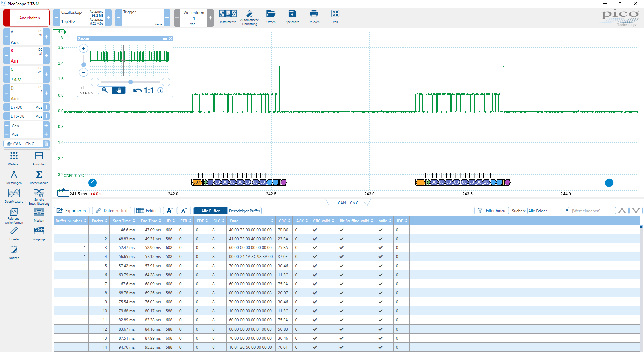Image resolution: width=644 pixels, height=352 pixels.
Task: Sort table by ID column
Action: [x=171, y=221]
